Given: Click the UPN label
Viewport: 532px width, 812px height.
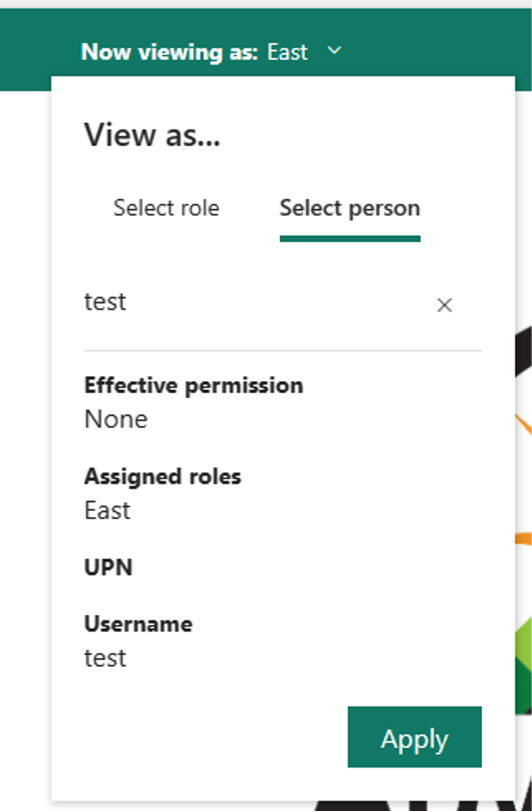Looking at the screenshot, I should coord(109,567).
